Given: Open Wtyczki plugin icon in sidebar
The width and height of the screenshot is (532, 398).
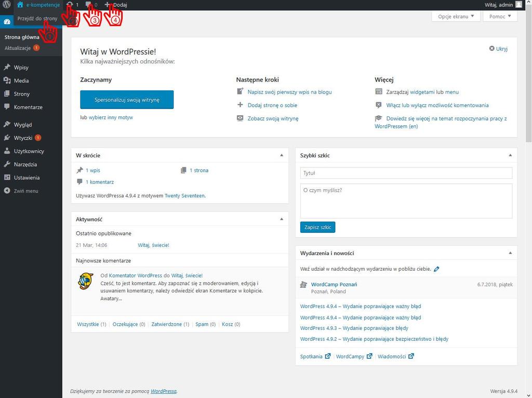Looking at the screenshot, I should pyautogui.click(x=7, y=138).
